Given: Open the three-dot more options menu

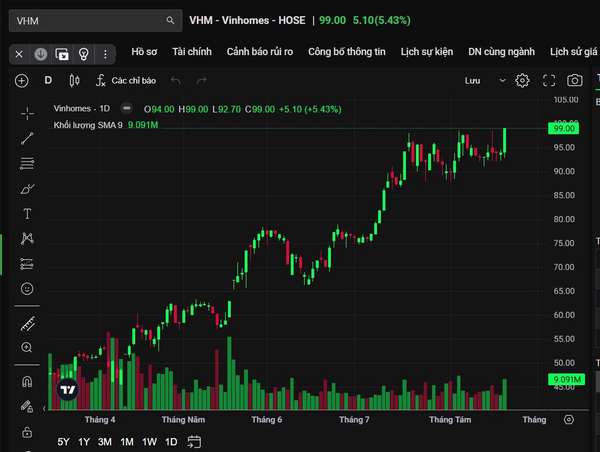Looking at the screenshot, I should 105,54.
